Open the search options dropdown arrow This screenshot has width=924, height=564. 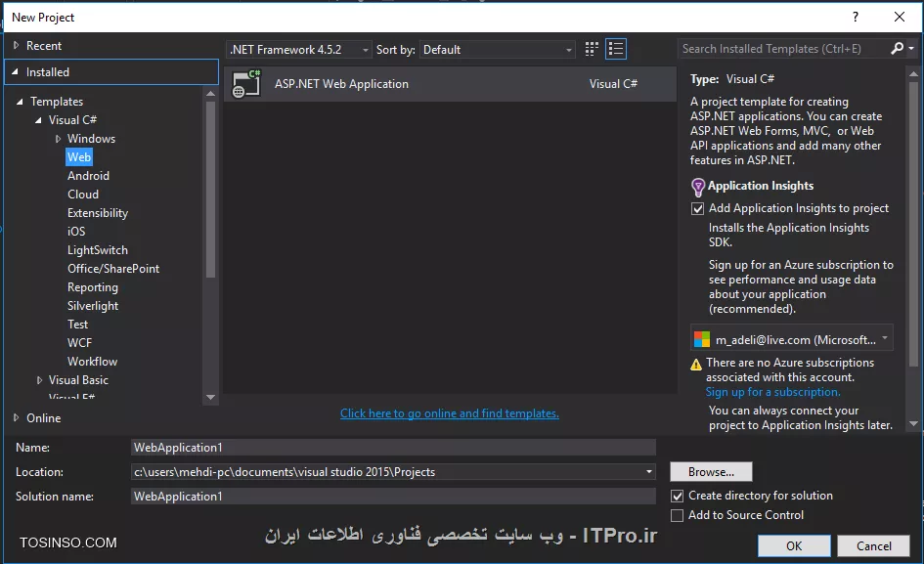[911, 48]
